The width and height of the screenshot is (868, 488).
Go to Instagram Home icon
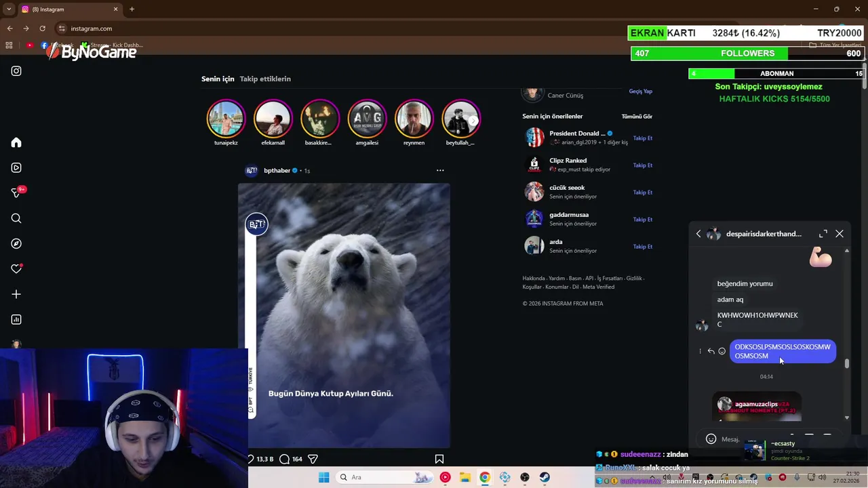point(16,142)
